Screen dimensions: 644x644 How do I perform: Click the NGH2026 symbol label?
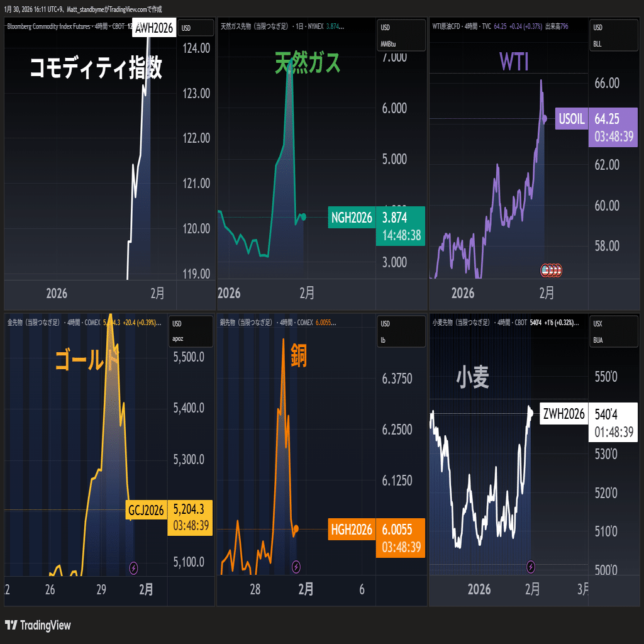pyautogui.click(x=352, y=217)
